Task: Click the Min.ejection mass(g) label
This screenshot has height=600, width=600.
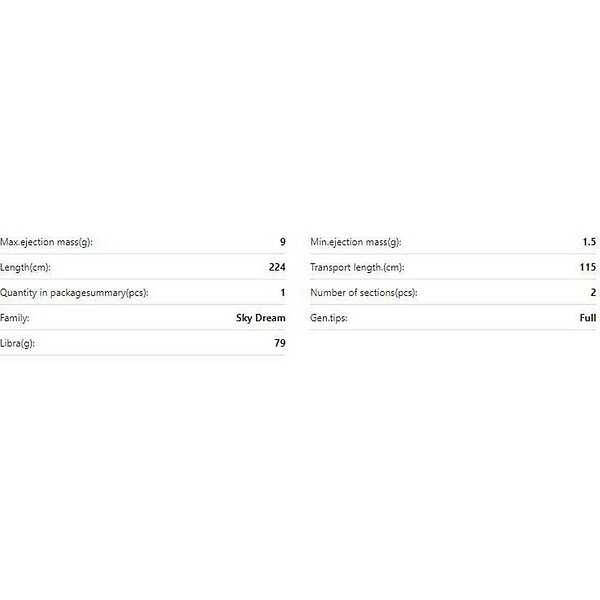Action: click(x=355, y=242)
